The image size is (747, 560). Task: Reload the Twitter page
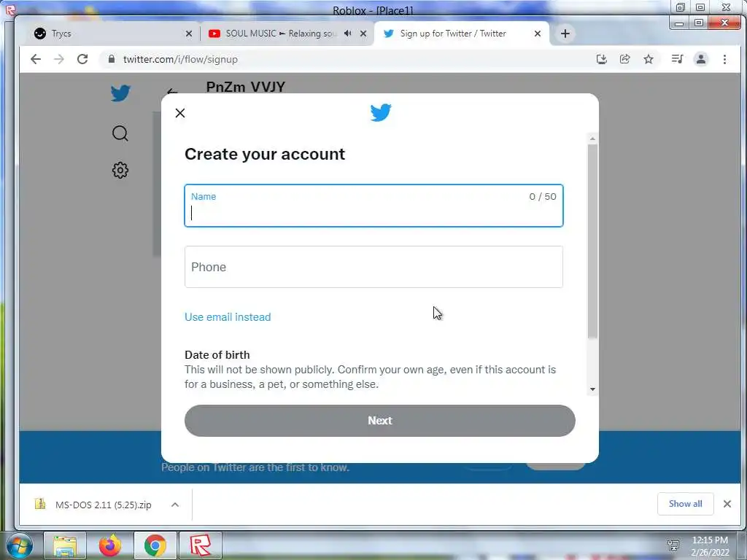click(x=82, y=59)
